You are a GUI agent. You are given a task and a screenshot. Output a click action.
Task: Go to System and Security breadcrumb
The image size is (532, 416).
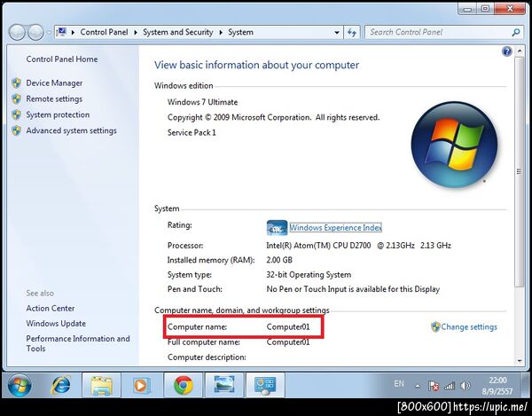178,32
